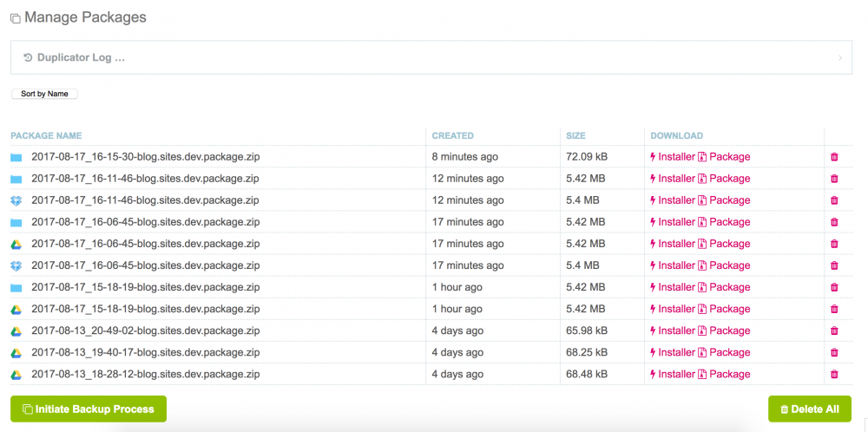Click the 65.98 kB size value
This screenshot has height=432, width=868.
coord(587,331)
